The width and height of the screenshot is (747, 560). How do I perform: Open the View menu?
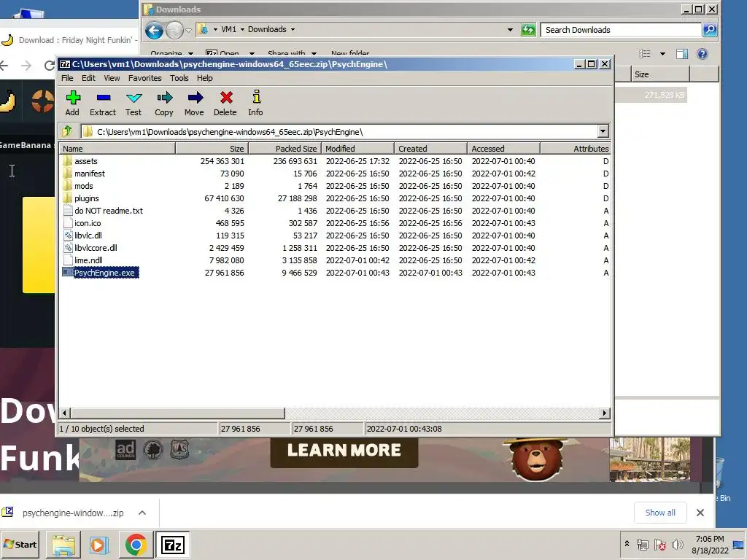[x=112, y=78]
